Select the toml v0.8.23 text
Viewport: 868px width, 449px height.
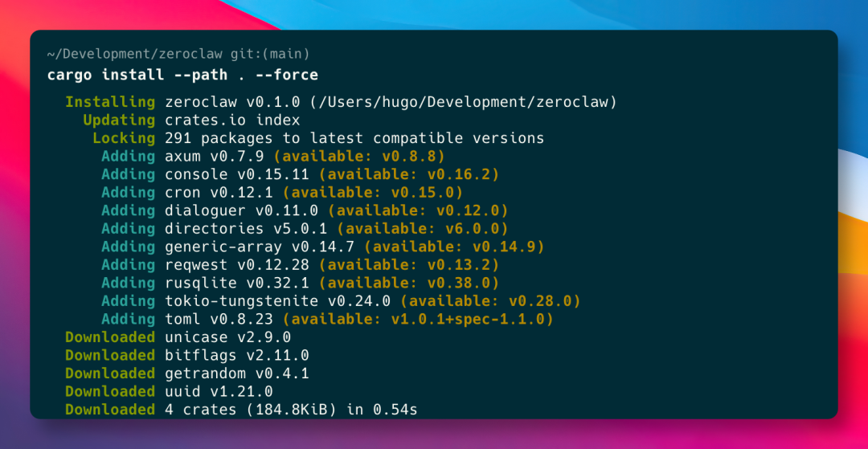click(x=219, y=319)
